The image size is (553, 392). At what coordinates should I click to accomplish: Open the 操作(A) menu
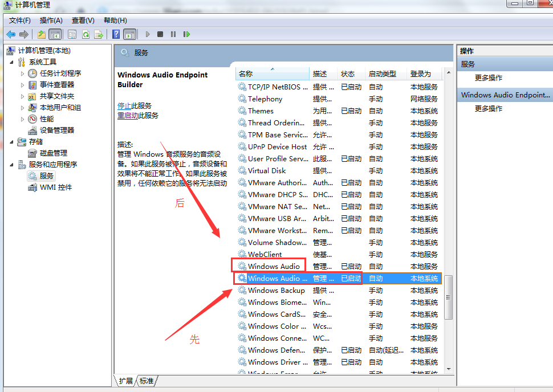(x=51, y=21)
